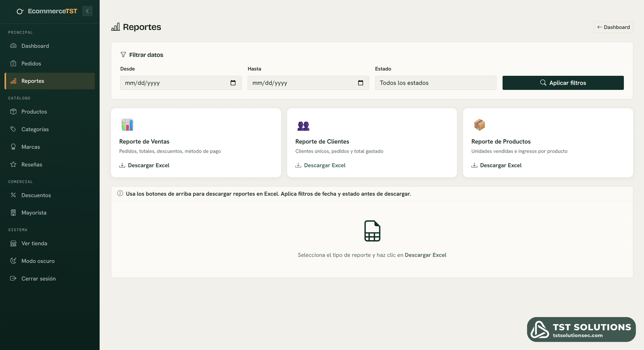644x350 pixels.
Task: Click the Reporte de Clientes people icon
Action: pyautogui.click(x=303, y=126)
